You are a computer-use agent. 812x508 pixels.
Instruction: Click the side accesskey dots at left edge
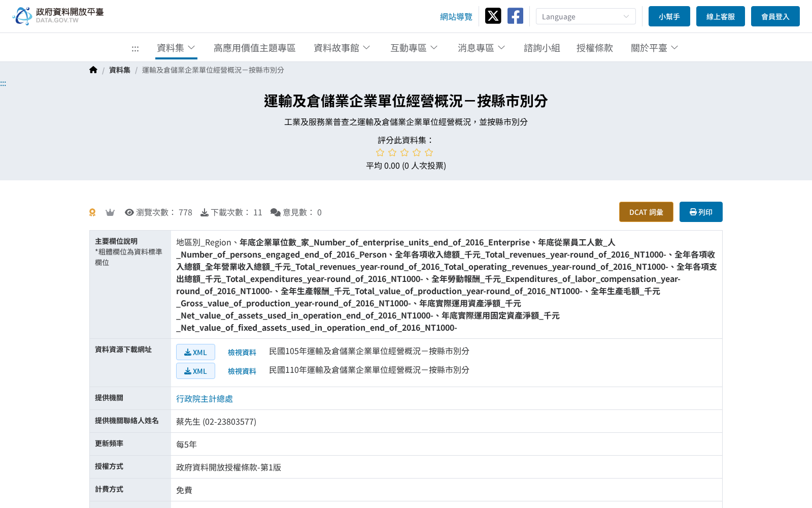coord(3,84)
